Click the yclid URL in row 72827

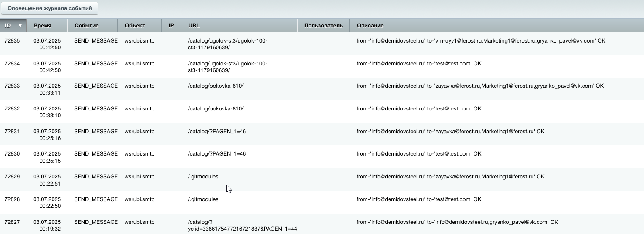pyautogui.click(x=242, y=226)
